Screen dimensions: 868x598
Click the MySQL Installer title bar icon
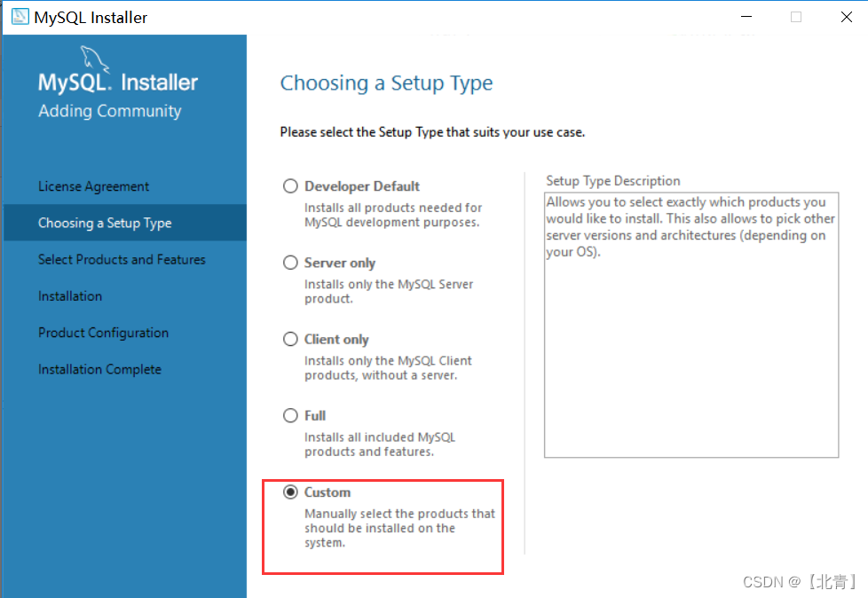[x=20, y=17]
